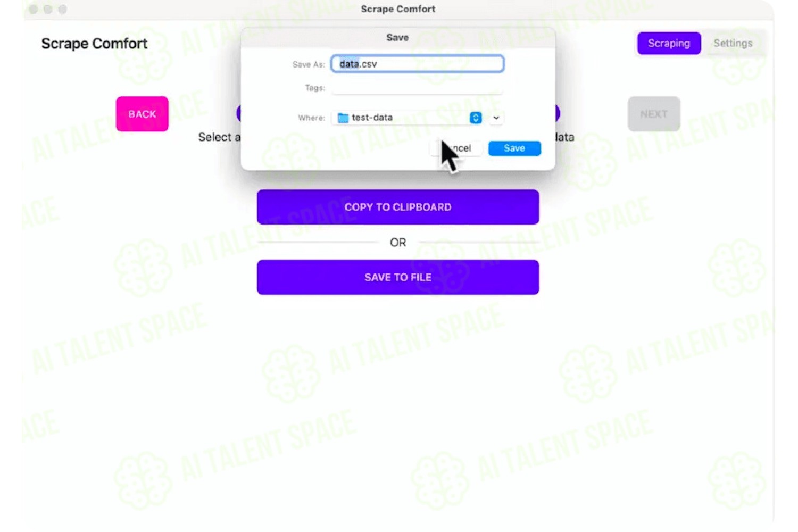
Task: Focus the Tags input field
Action: click(418, 88)
